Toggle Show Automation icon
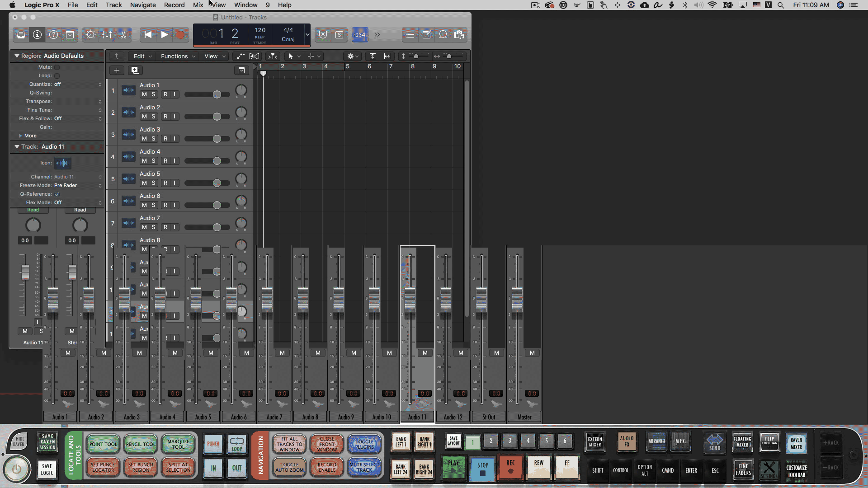The width and height of the screenshot is (868, 488). (239, 56)
